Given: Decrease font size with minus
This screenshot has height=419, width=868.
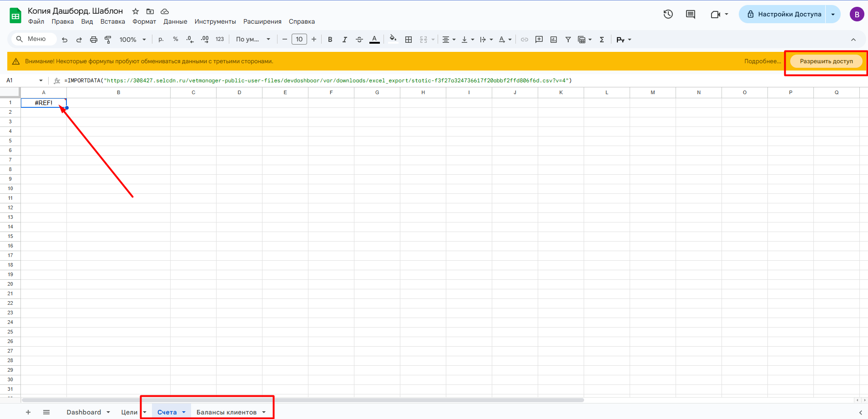Looking at the screenshot, I should pyautogui.click(x=285, y=40).
